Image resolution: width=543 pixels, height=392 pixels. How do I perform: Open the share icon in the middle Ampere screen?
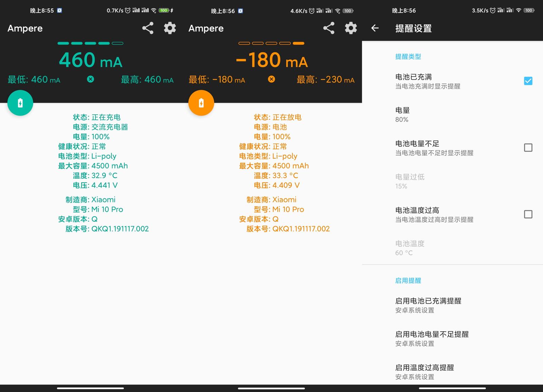[x=328, y=28]
